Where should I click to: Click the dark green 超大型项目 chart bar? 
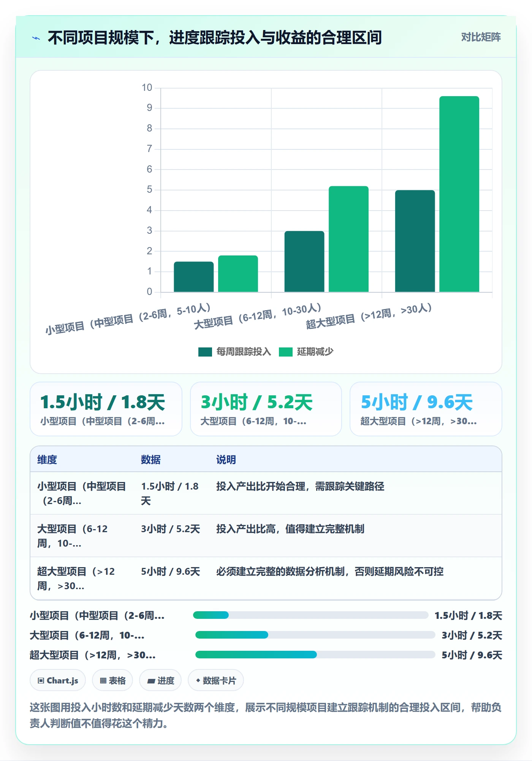pyautogui.click(x=415, y=241)
